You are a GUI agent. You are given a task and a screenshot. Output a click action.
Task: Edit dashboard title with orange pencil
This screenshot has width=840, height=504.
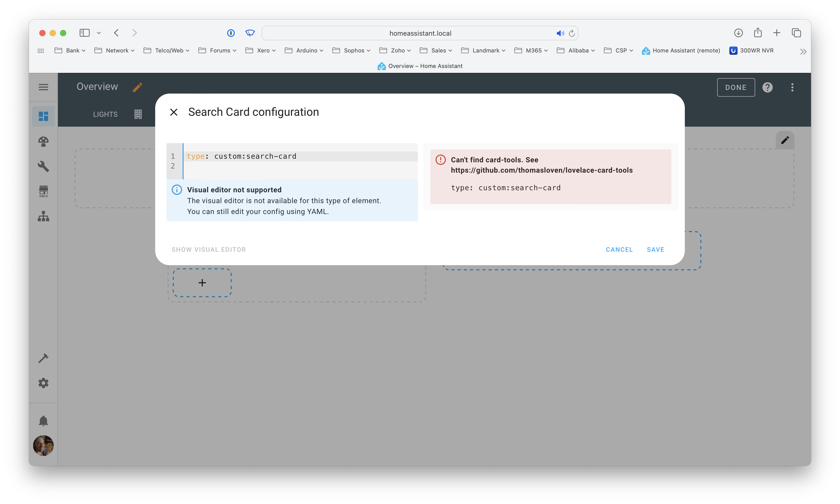(x=137, y=87)
